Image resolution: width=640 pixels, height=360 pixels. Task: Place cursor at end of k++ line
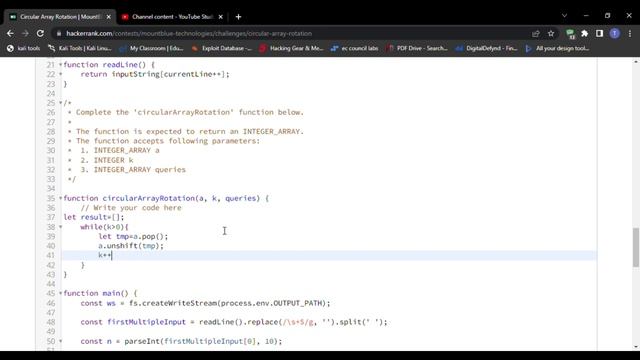[x=112, y=256]
